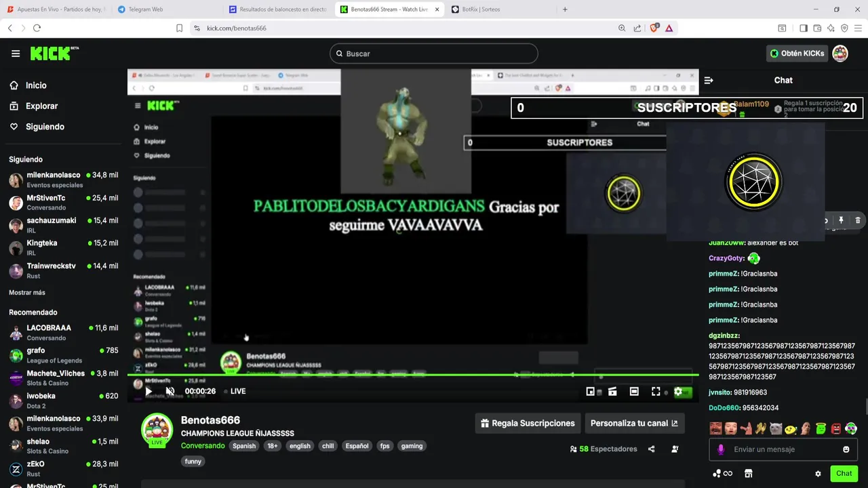Open player settings gear
868x488 pixels.
click(677, 392)
